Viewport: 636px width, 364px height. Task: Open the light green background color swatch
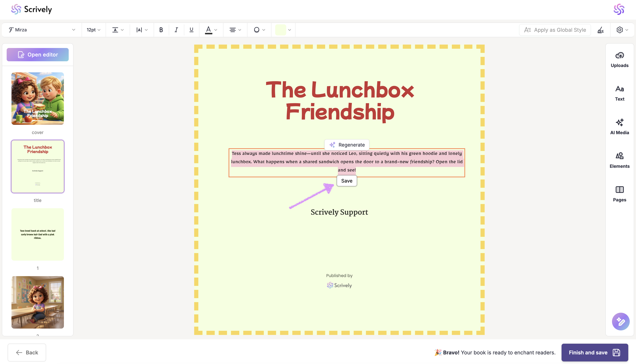click(x=283, y=30)
